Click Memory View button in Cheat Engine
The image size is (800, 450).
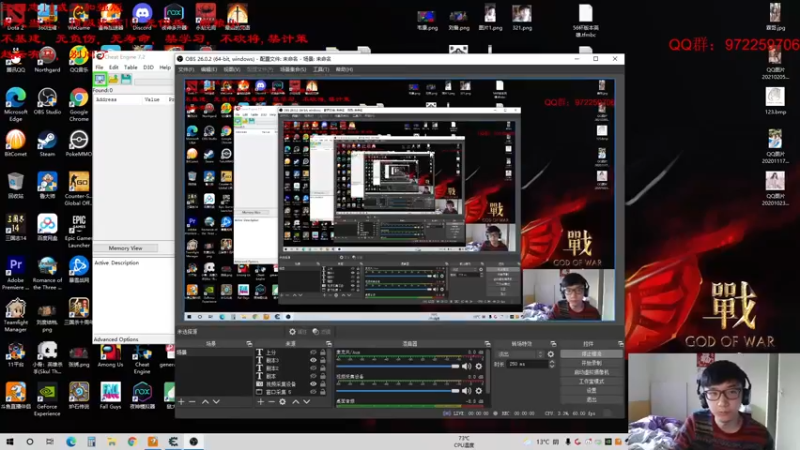[126, 248]
